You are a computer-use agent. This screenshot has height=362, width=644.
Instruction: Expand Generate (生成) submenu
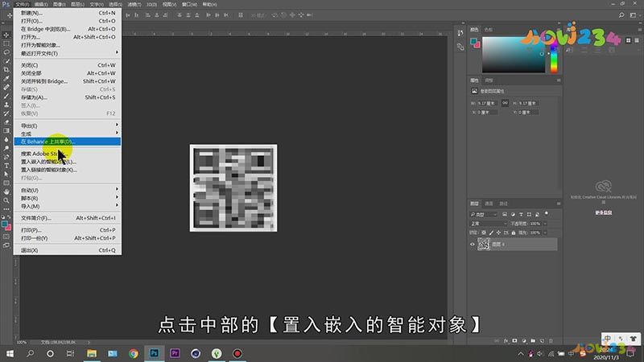coord(68,134)
